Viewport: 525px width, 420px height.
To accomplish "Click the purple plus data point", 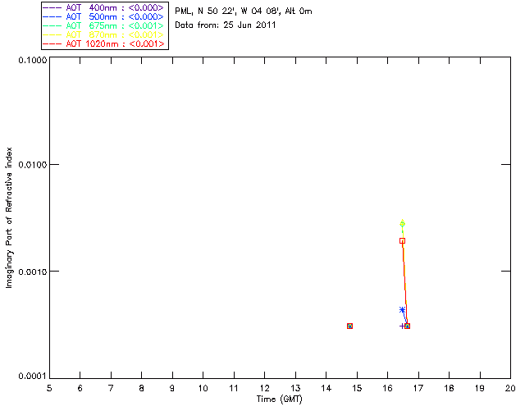I will click(x=402, y=326).
